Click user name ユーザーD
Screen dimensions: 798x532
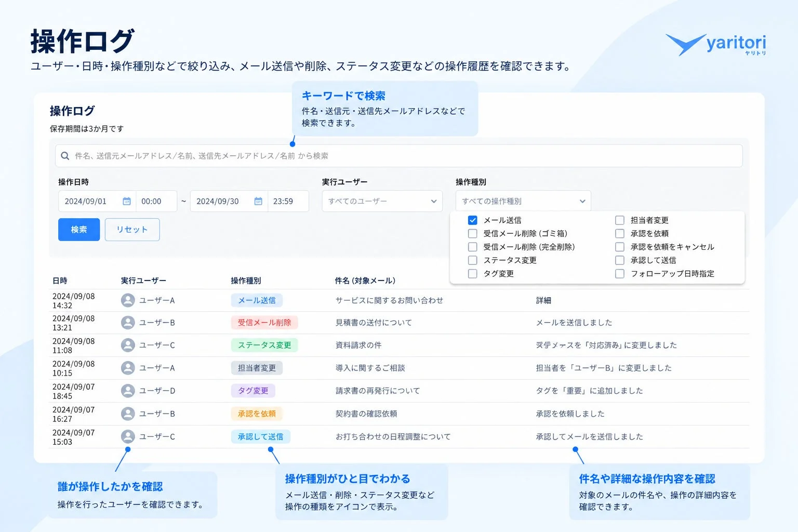tap(157, 391)
